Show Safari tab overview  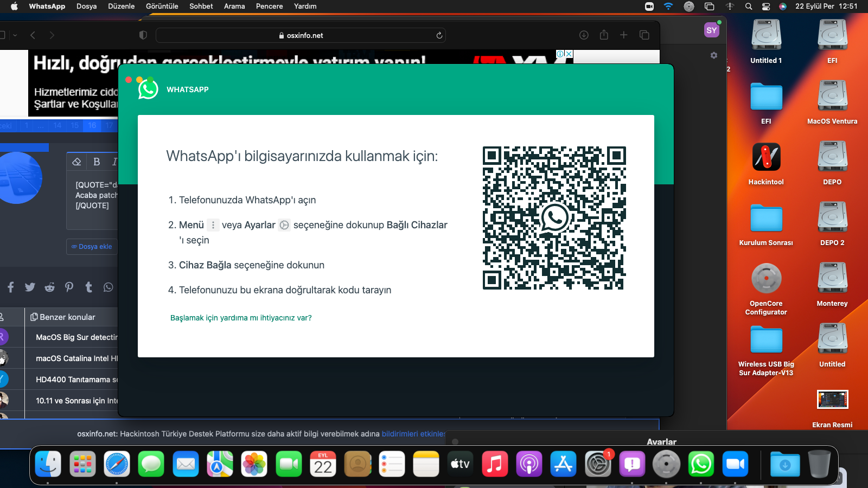tap(644, 35)
